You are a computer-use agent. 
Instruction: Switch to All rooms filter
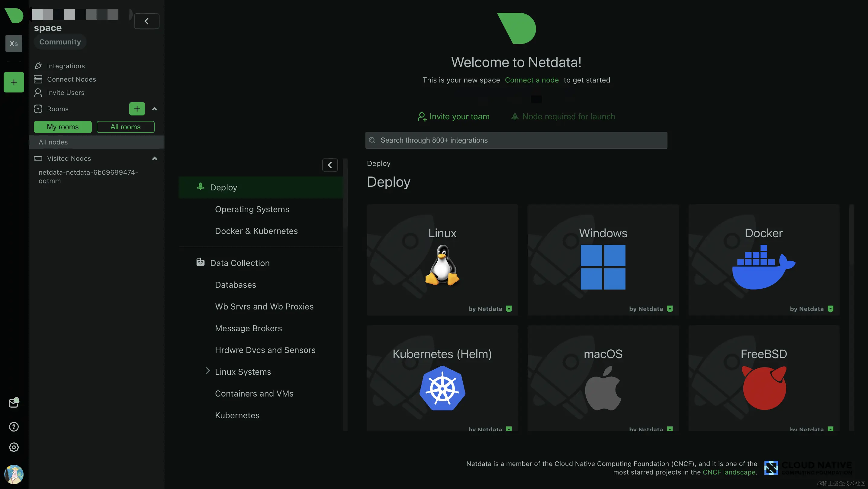point(125,127)
